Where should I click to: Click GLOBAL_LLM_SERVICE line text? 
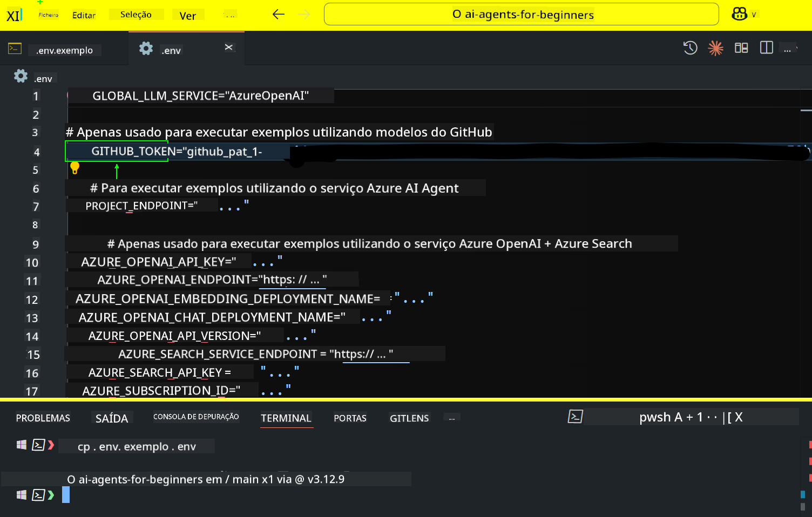201,96
